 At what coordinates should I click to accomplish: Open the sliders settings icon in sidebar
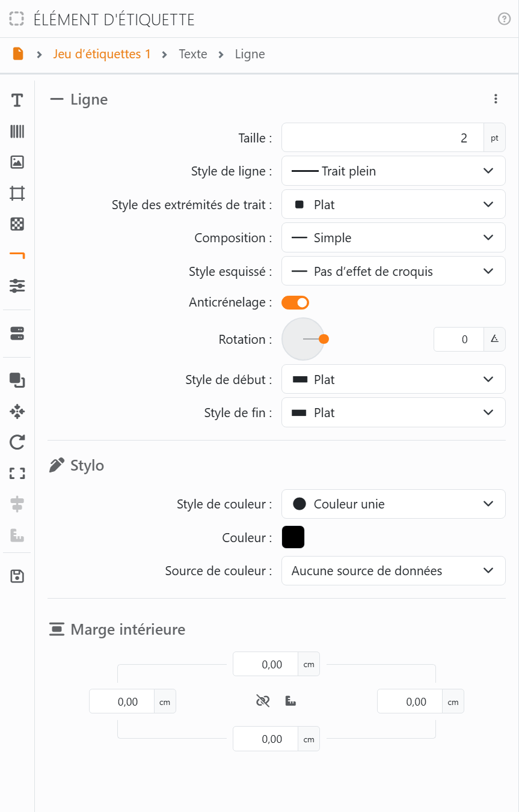(17, 286)
